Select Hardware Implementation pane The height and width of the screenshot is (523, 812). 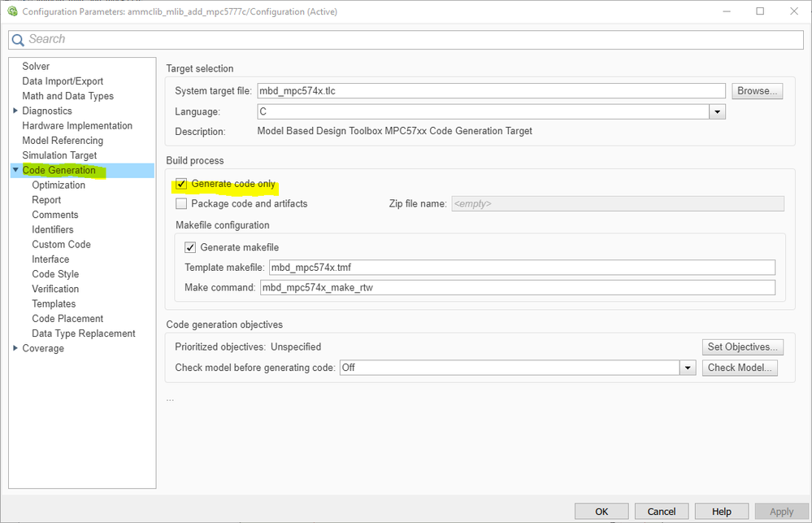[77, 126]
